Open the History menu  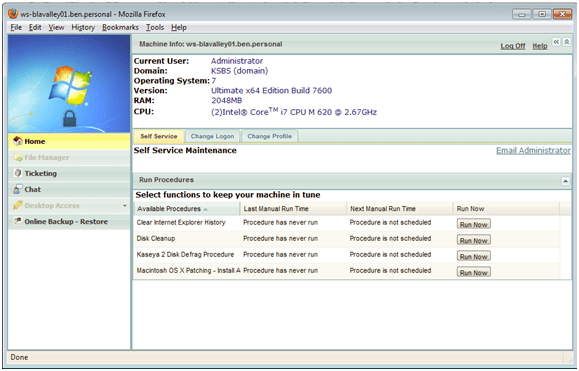[83, 27]
